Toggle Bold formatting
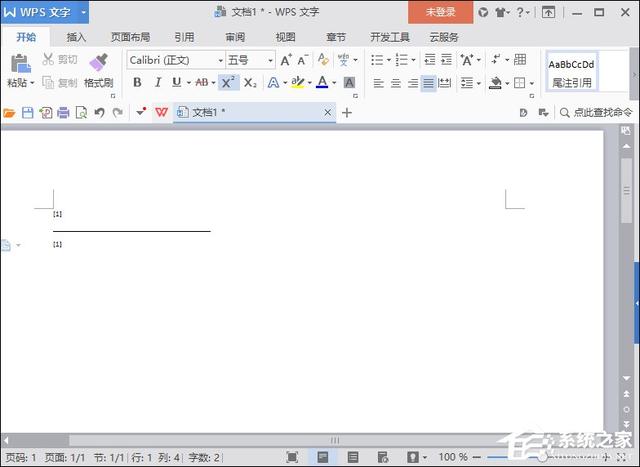 click(138, 83)
